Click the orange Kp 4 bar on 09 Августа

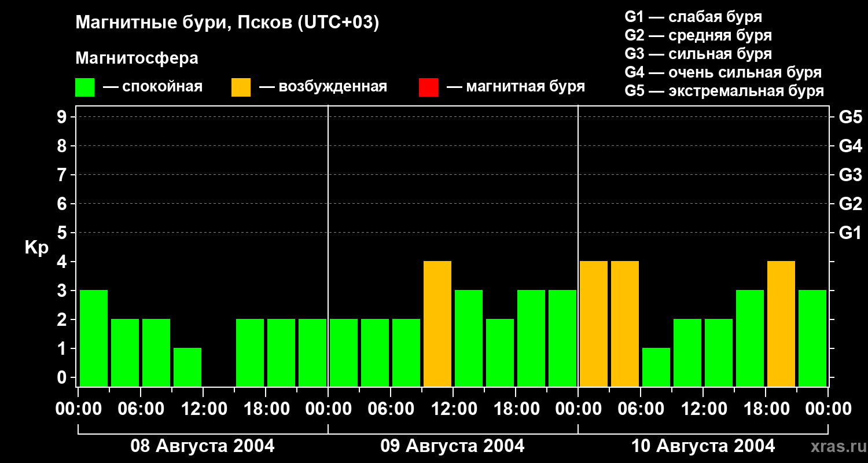click(x=437, y=324)
